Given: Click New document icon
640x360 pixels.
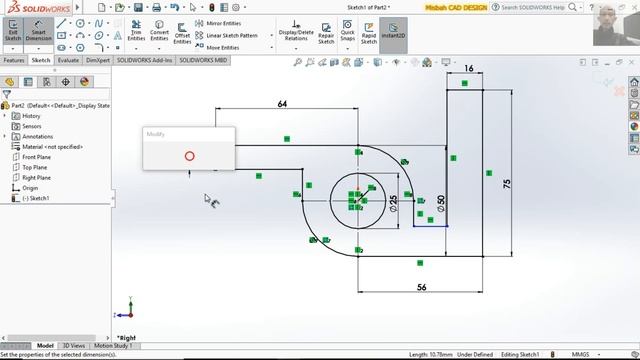Looking at the screenshot, I should click(102, 7).
